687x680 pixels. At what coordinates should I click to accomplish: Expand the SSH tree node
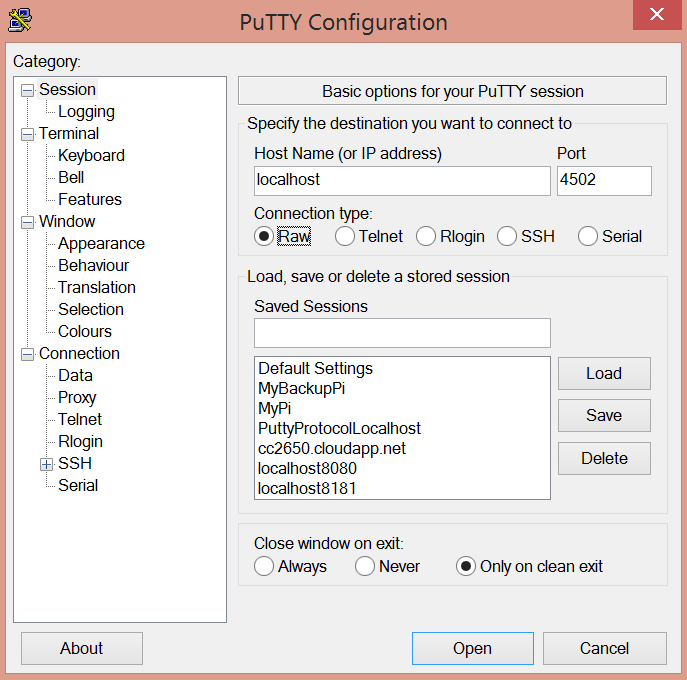46,464
